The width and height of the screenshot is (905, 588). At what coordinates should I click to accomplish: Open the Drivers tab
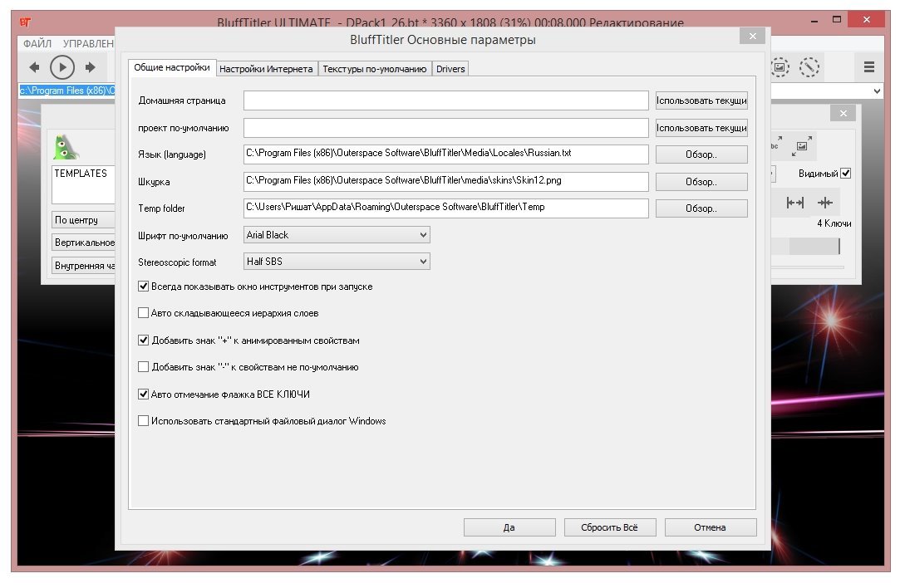click(451, 69)
